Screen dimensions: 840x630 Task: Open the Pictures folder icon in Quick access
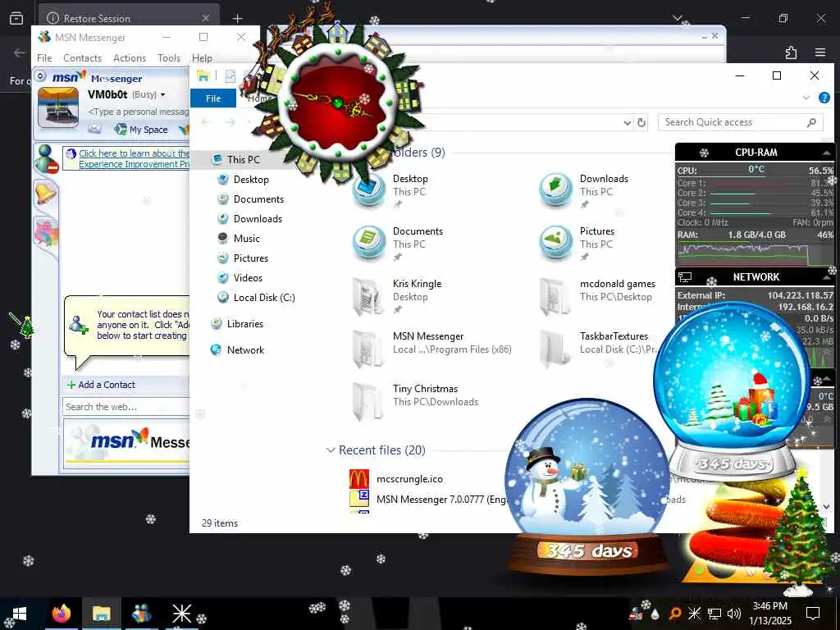(x=556, y=243)
